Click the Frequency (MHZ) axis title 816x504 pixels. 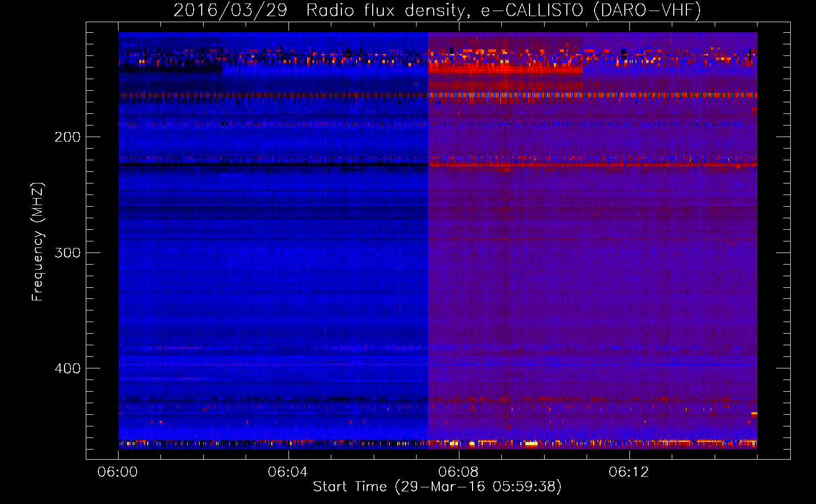point(37,242)
